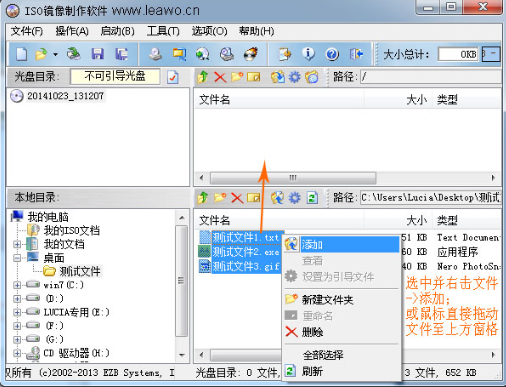The image size is (506, 387).
Task: Choose 刷新 in the context menu
Action: pos(342,371)
